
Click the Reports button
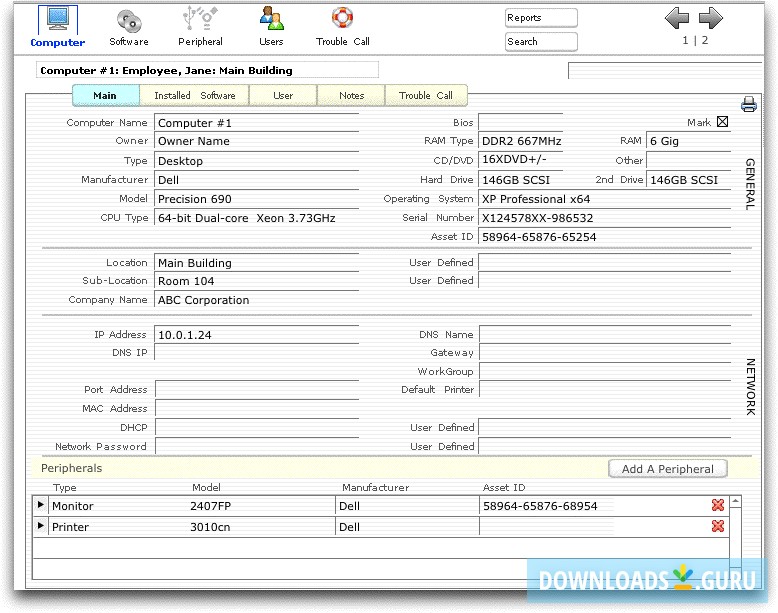[x=541, y=18]
